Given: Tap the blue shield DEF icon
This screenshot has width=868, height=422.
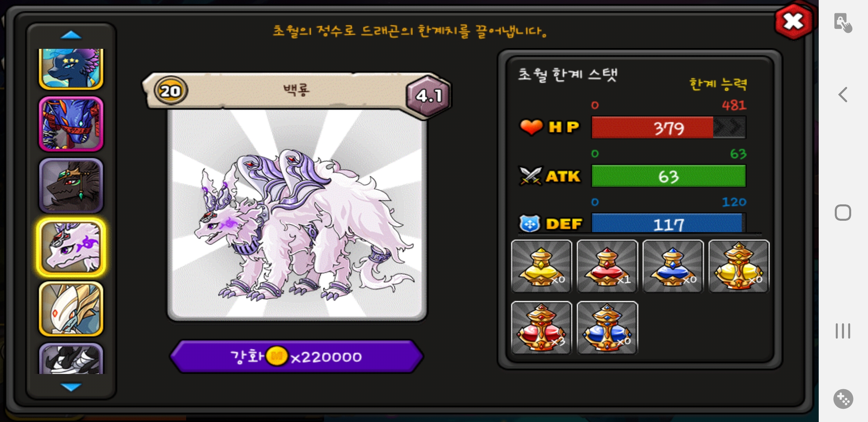Looking at the screenshot, I should pyautogui.click(x=530, y=224).
